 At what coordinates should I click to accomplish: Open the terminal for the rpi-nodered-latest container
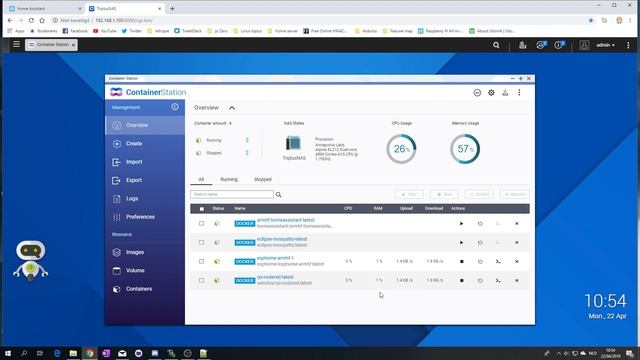498,280
